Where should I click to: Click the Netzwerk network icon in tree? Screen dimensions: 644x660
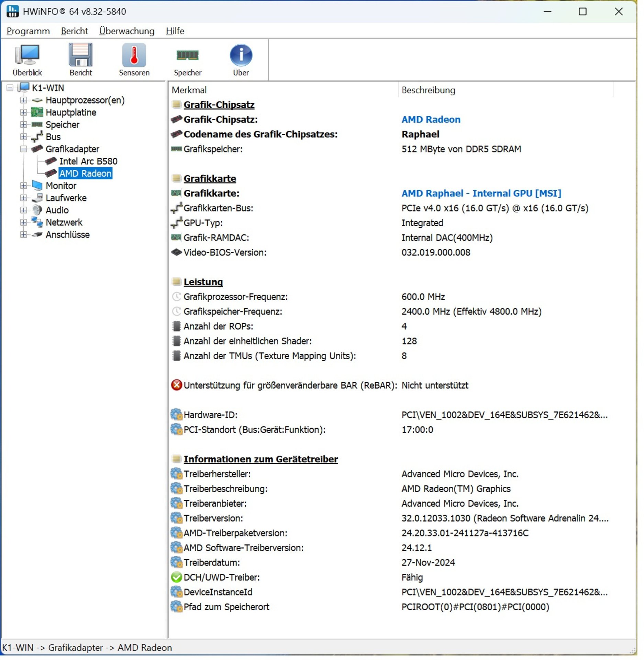pyautogui.click(x=37, y=222)
